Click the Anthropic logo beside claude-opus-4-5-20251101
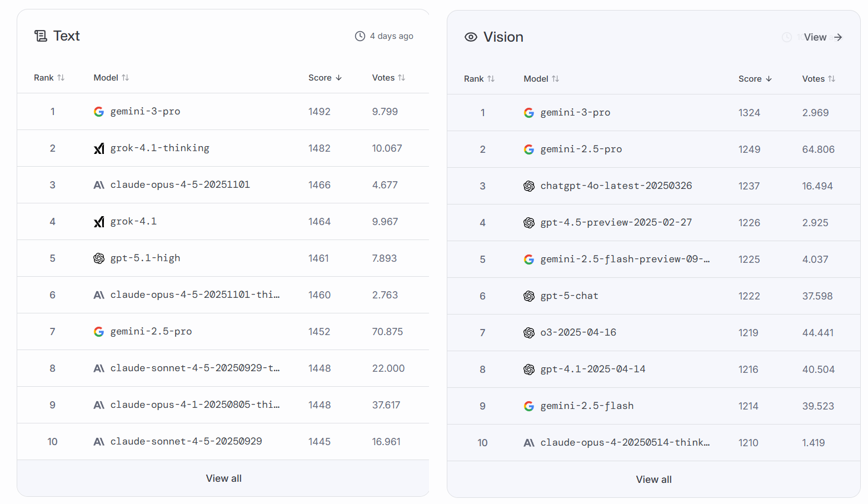868x504 pixels. [99, 185]
